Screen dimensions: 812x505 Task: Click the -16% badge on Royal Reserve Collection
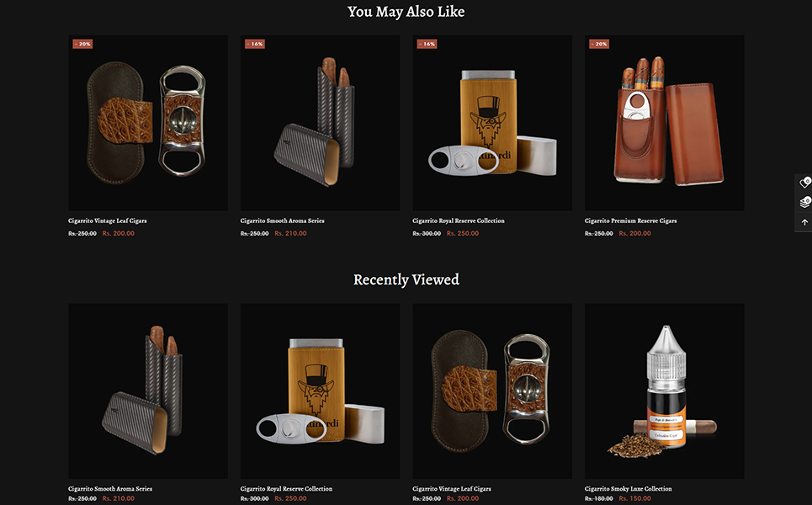[x=427, y=44]
